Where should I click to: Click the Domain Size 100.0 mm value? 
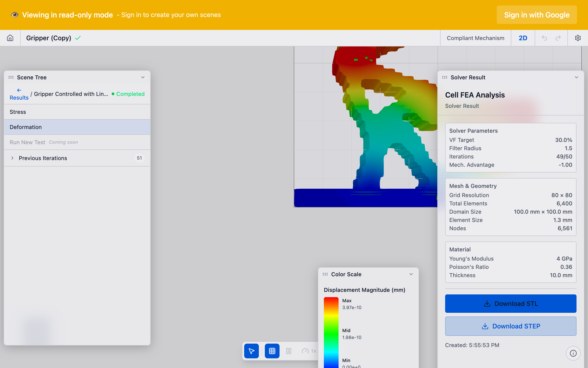point(543,212)
